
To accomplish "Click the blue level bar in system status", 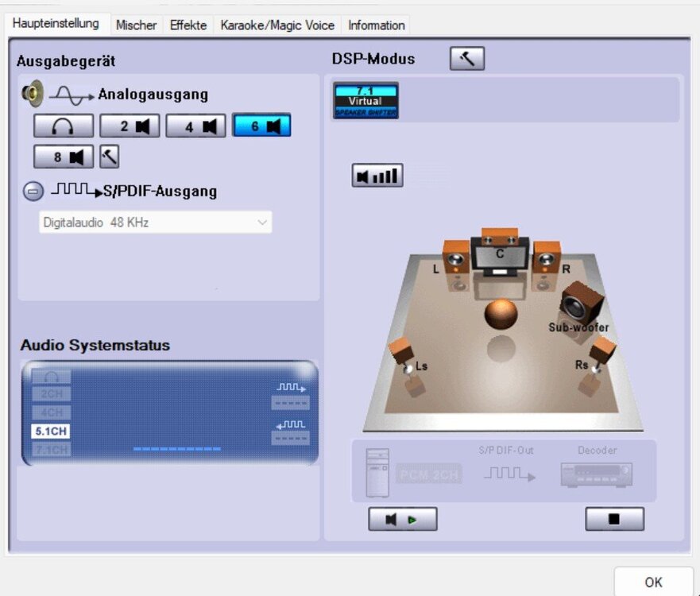I will pyautogui.click(x=176, y=449).
